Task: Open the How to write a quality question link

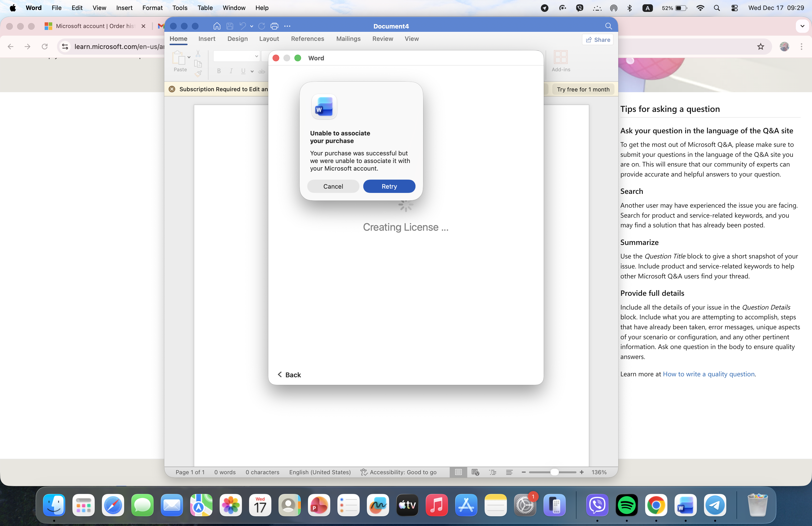Action: [709, 374]
